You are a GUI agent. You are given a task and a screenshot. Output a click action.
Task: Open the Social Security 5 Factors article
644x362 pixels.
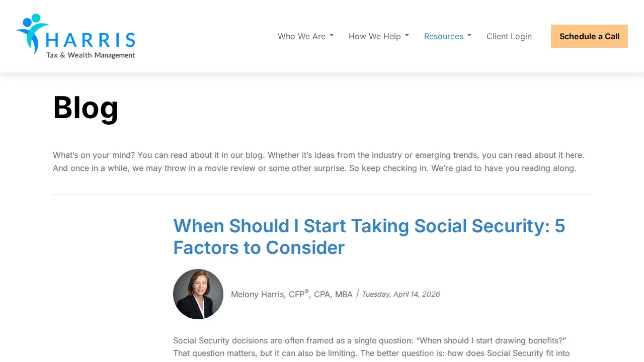pos(369,237)
